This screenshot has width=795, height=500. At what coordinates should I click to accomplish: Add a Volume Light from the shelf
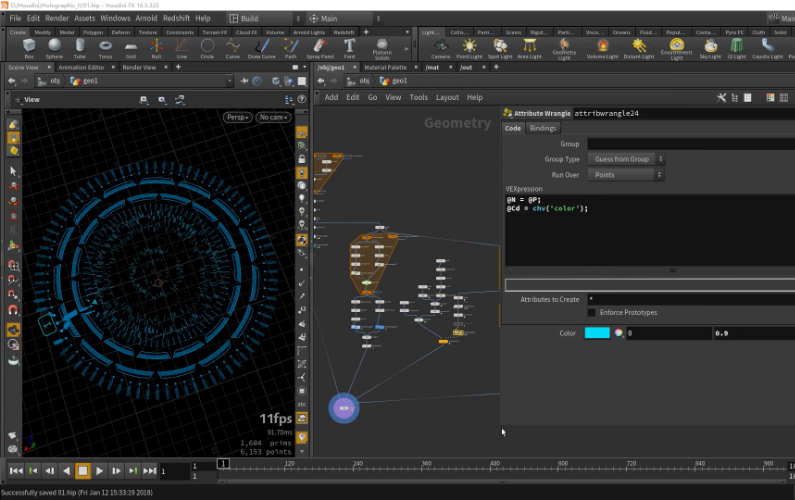(x=602, y=46)
